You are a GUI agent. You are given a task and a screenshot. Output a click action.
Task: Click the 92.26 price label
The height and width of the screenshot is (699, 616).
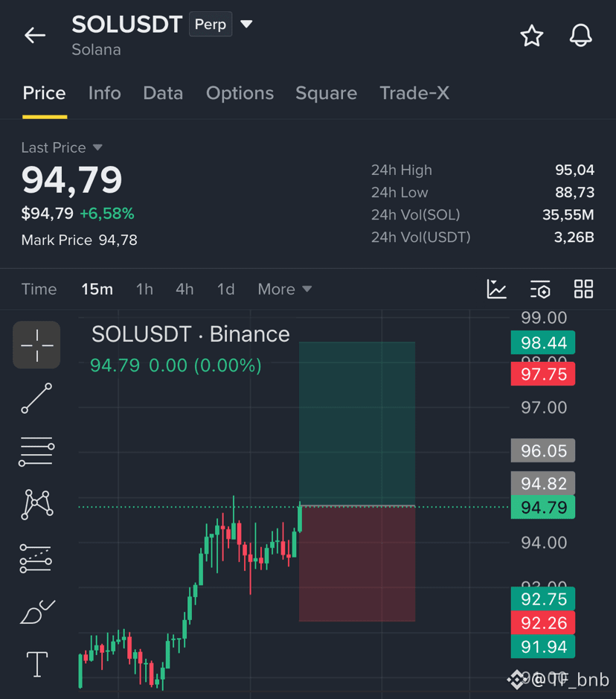pos(543,623)
